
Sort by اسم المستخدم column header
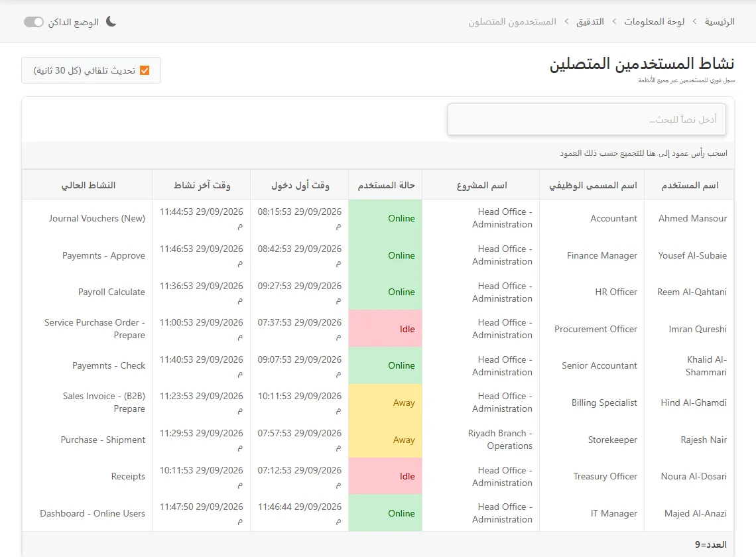point(690,185)
